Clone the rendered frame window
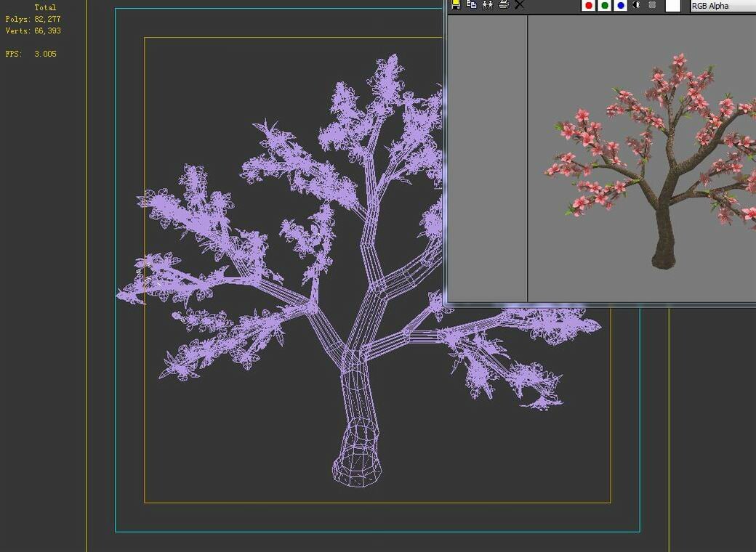This screenshot has width=756, height=552. tap(488, 5)
